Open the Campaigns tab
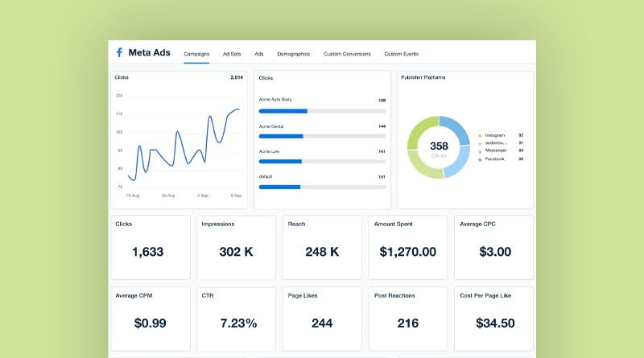 click(x=196, y=54)
